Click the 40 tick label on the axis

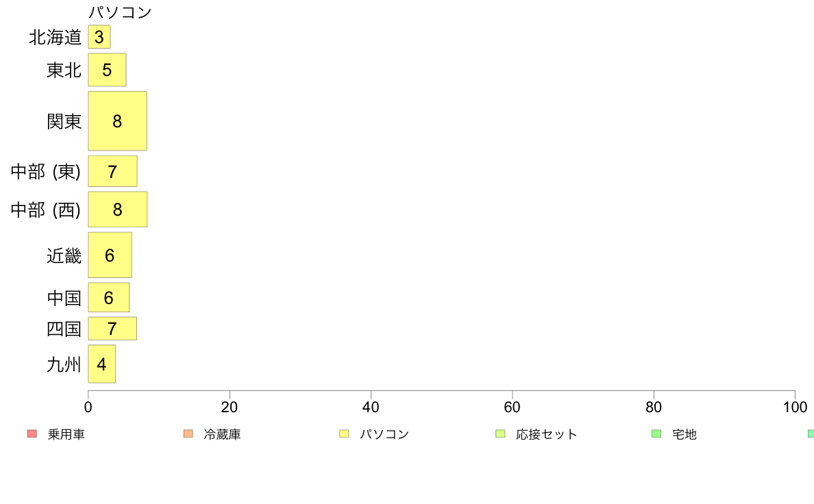(371, 407)
